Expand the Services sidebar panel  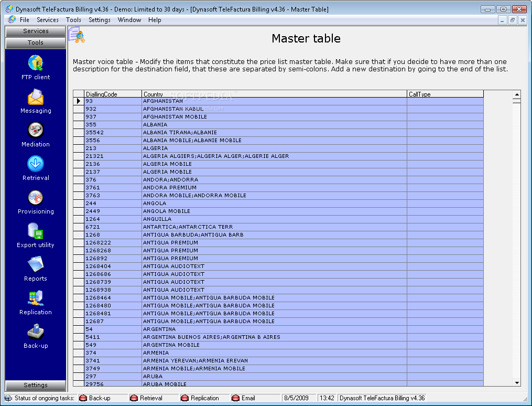(36, 31)
